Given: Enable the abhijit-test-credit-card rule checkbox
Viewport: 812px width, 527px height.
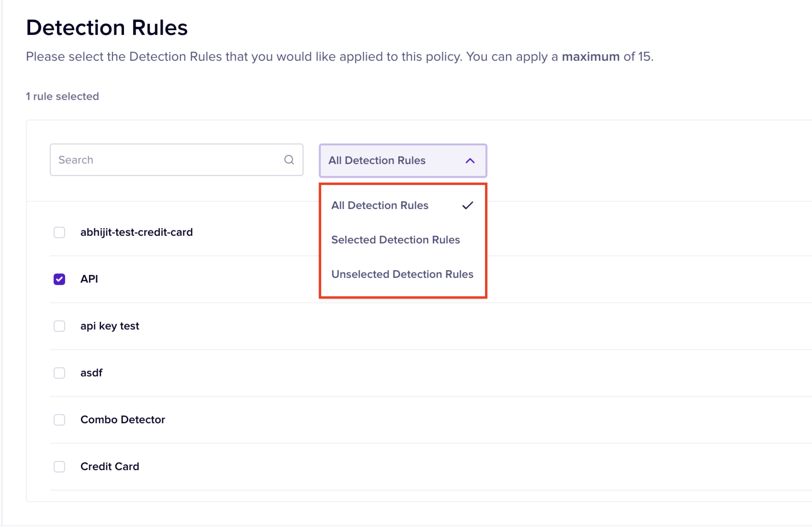Looking at the screenshot, I should [59, 232].
